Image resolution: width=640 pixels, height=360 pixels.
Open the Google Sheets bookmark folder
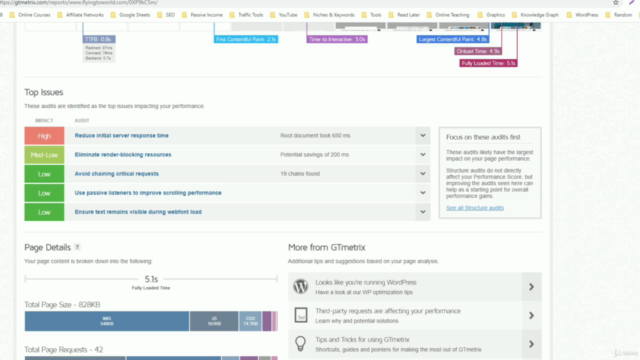tap(130, 15)
